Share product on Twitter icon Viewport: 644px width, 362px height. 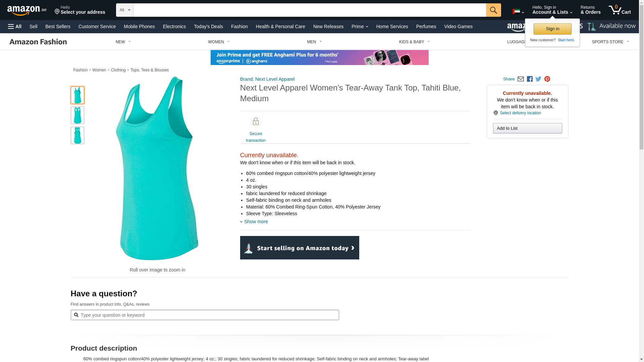[538, 79]
